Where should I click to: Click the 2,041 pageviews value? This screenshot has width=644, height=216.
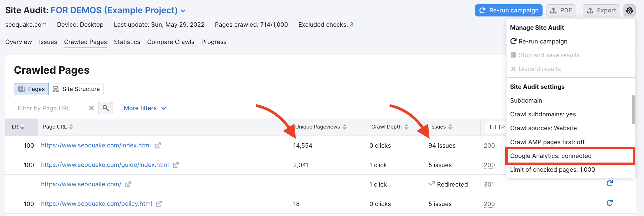point(301,165)
